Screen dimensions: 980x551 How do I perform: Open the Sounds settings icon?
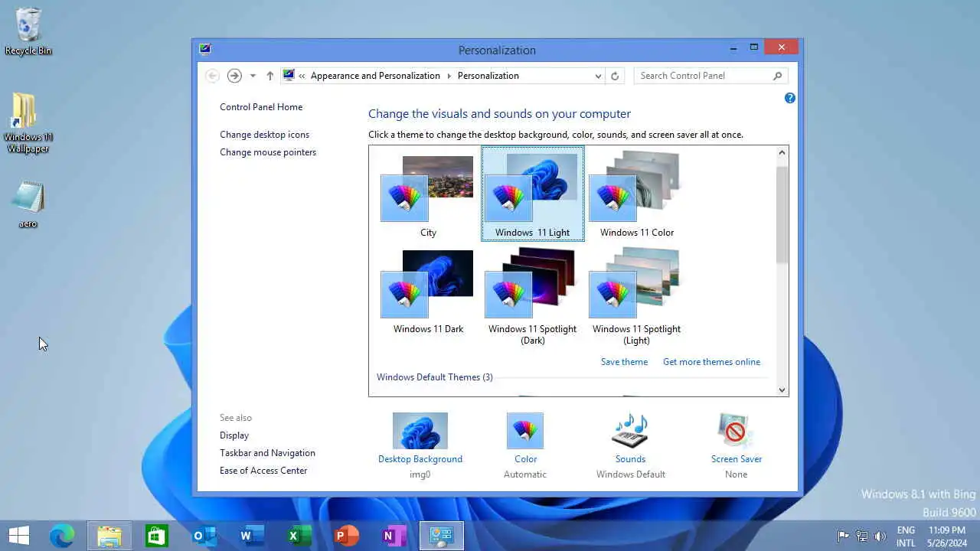click(630, 432)
